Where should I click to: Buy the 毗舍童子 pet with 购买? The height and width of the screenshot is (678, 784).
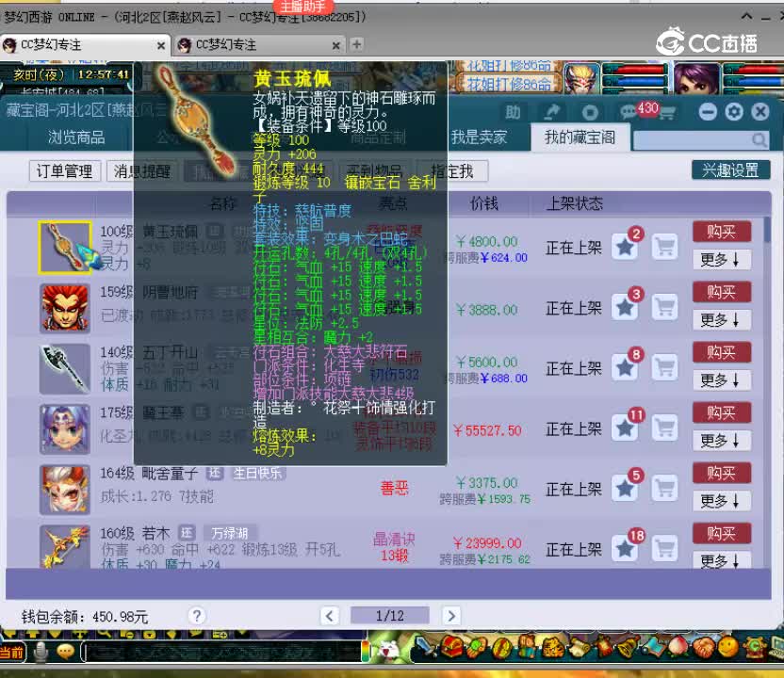pyautogui.click(x=722, y=473)
